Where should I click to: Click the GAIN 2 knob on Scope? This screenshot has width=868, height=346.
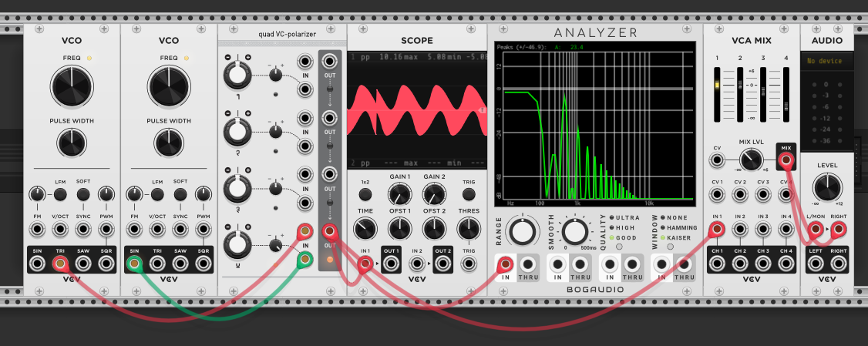435,194
